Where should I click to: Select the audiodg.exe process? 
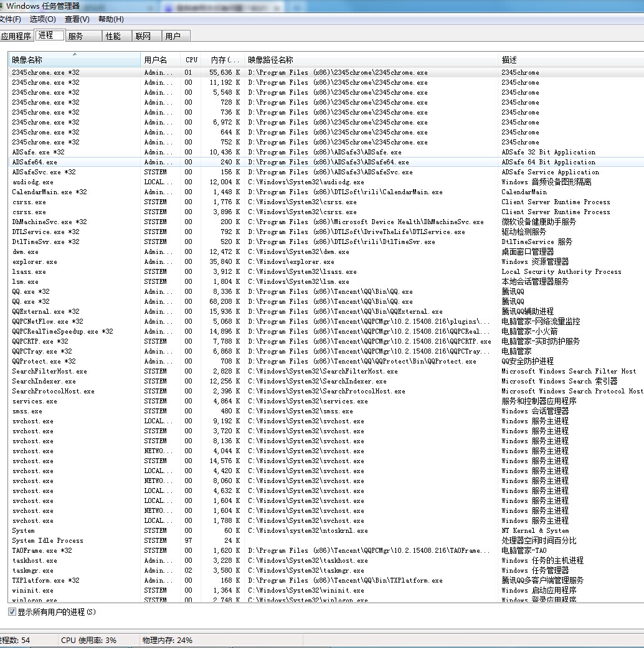[326, 182]
